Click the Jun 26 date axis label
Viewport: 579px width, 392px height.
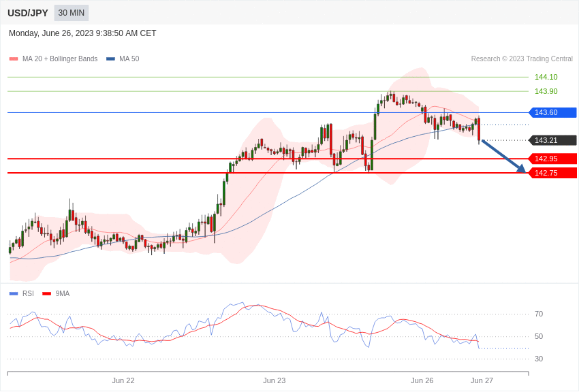(422, 380)
